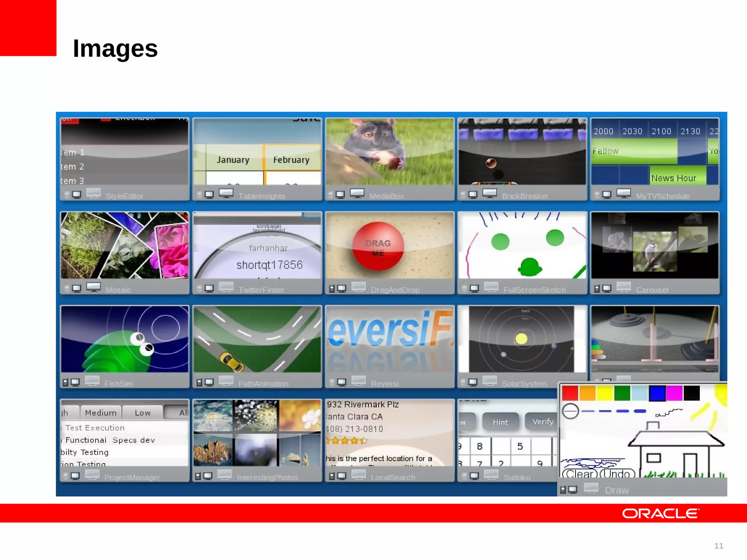Pick the red color swatch in Draw
Image resolution: width=747 pixels, height=560 pixels.
(570, 393)
